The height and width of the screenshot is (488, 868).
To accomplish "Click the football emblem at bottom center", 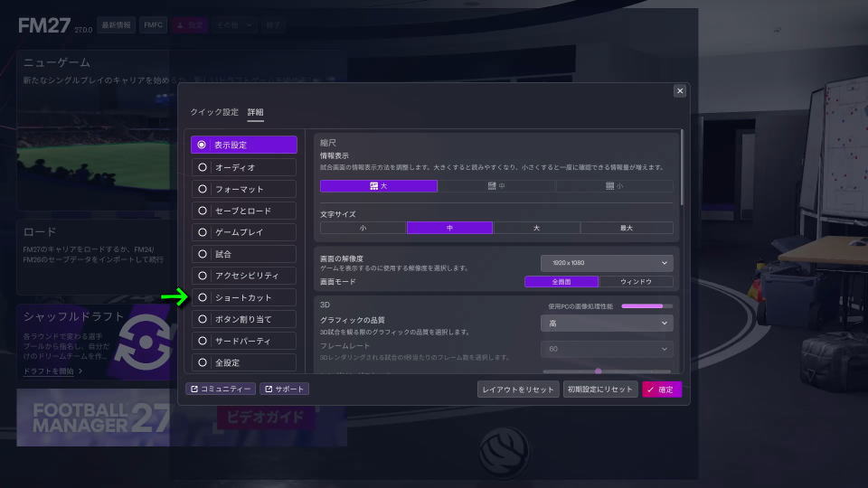I will (504, 452).
